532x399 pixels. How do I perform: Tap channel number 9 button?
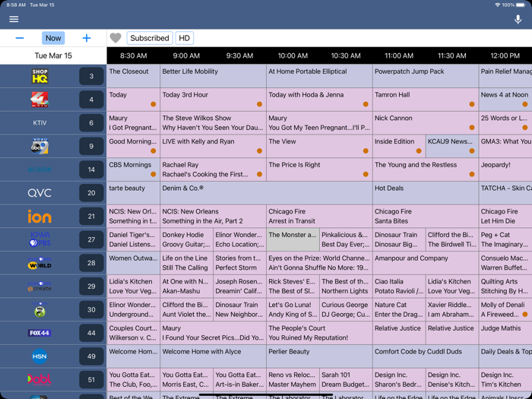91,146
